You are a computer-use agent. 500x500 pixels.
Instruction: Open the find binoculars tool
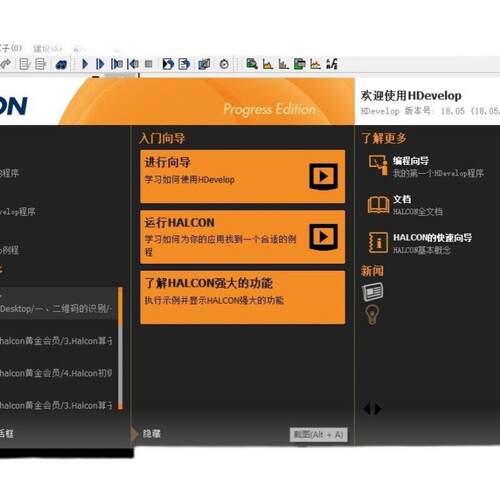(61, 64)
